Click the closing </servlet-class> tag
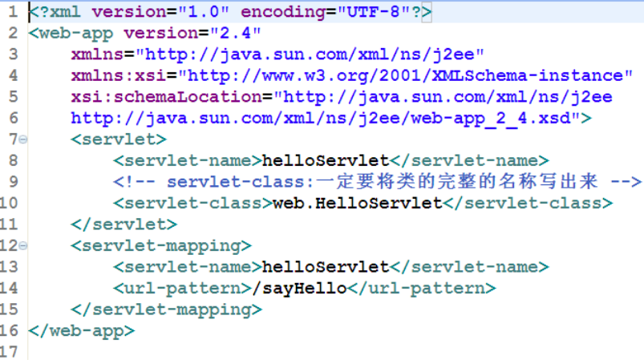 coord(528,203)
